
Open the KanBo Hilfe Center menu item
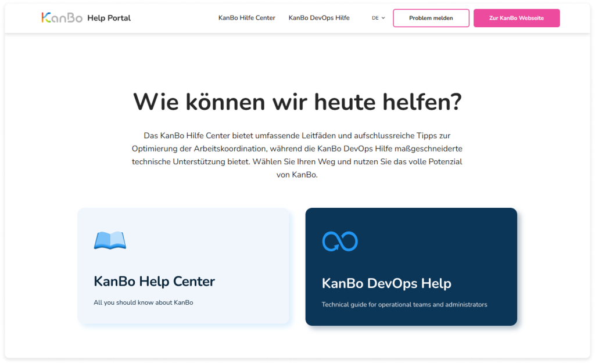(x=246, y=18)
